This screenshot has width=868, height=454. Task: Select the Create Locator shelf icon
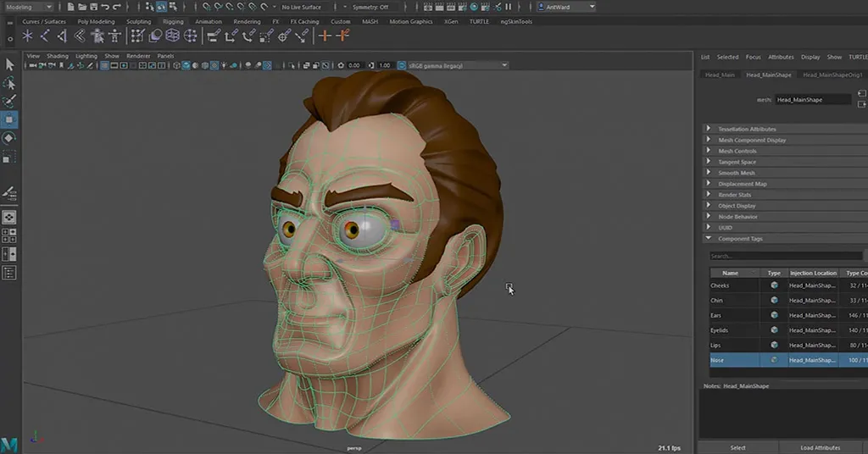pos(27,36)
